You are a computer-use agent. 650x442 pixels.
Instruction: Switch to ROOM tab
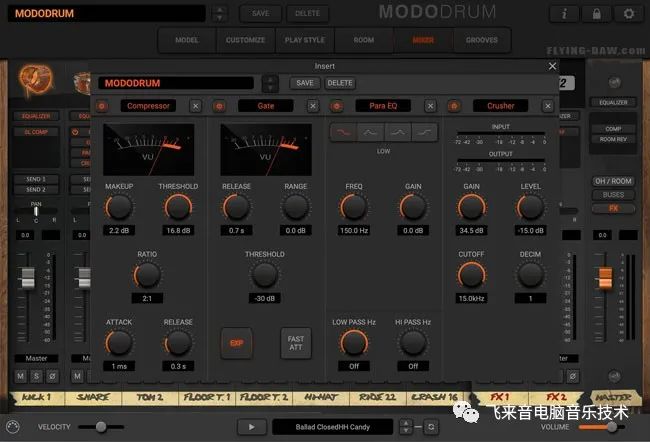tap(364, 40)
